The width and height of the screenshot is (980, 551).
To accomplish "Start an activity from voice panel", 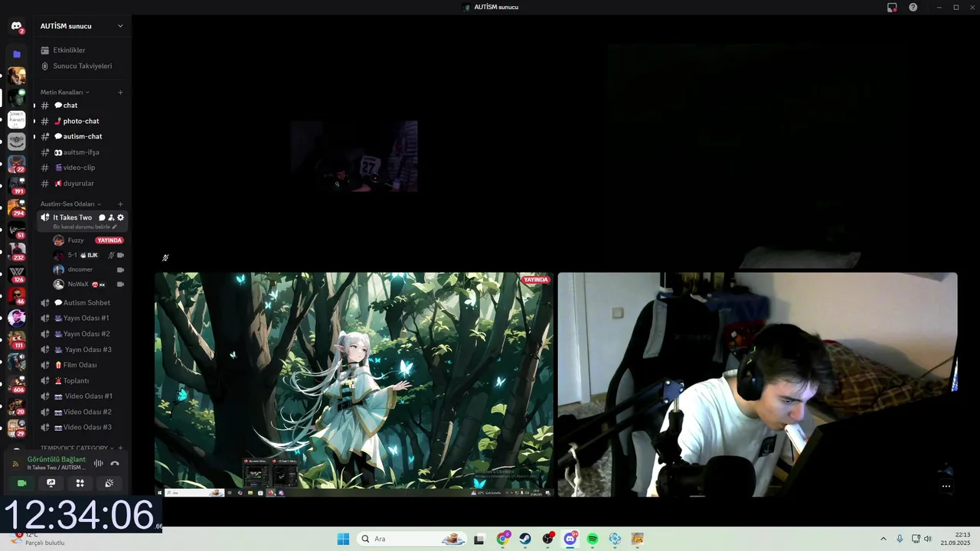I will pyautogui.click(x=80, y=483).
